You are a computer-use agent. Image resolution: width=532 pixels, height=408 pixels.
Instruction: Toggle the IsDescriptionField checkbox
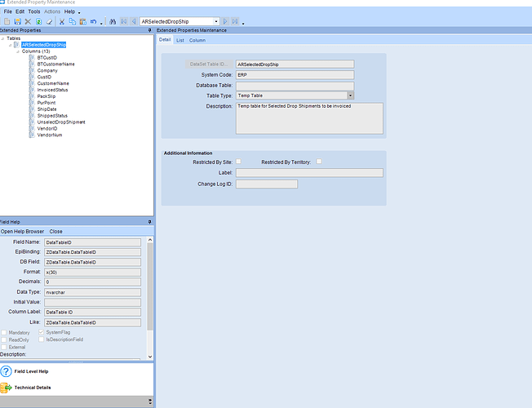[41, 339]
